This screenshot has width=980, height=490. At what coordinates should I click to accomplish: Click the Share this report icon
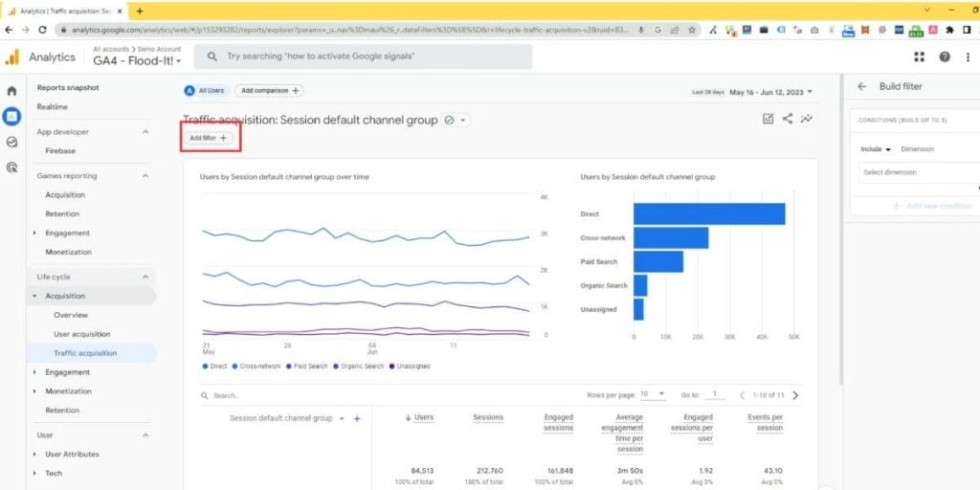(x=788, y=119)
